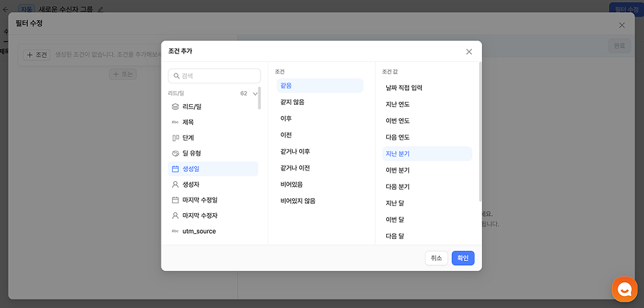Open the orange chat support bubble
The width and height of the screenshot is (644, 308).
[624, 289]
